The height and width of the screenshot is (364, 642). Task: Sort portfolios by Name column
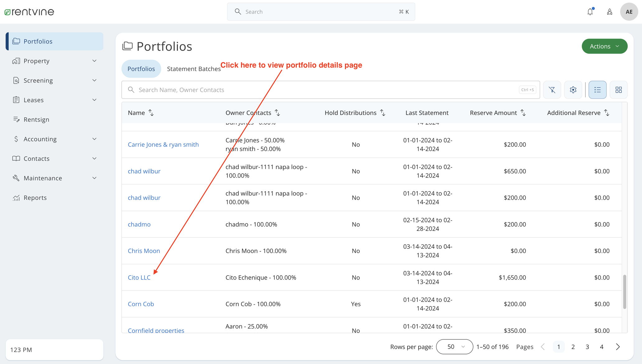[x=151, y=113]
